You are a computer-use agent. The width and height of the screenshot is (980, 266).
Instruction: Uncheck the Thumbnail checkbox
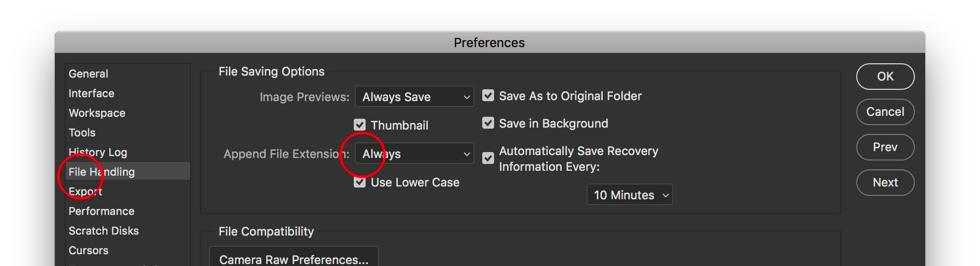click(x=360, y=125)
